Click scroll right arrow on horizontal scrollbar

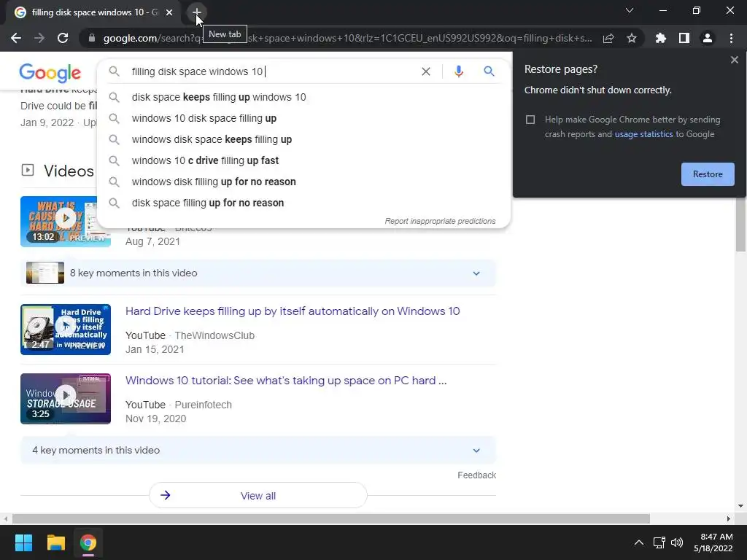pos(728,518)
